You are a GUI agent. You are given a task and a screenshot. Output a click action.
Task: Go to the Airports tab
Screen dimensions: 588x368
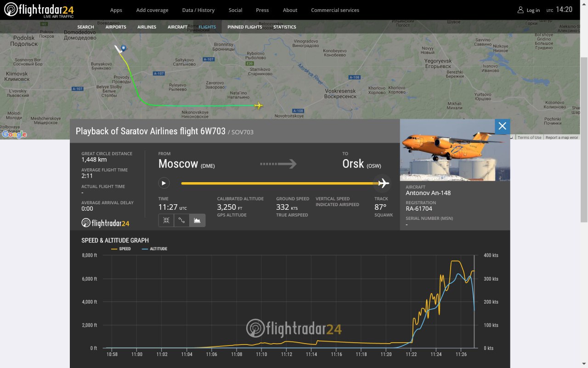pyautogui.click(x=116, y=27)
